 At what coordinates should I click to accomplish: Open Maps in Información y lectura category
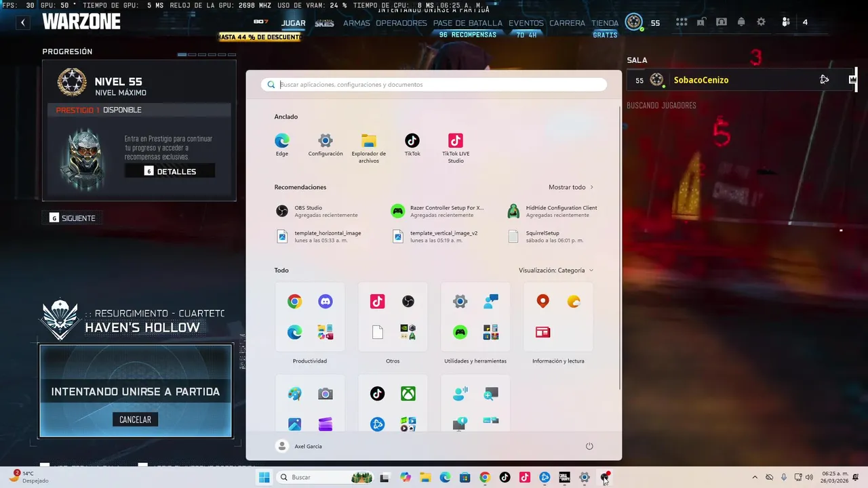pyautogui.click(x=542, y=302)
